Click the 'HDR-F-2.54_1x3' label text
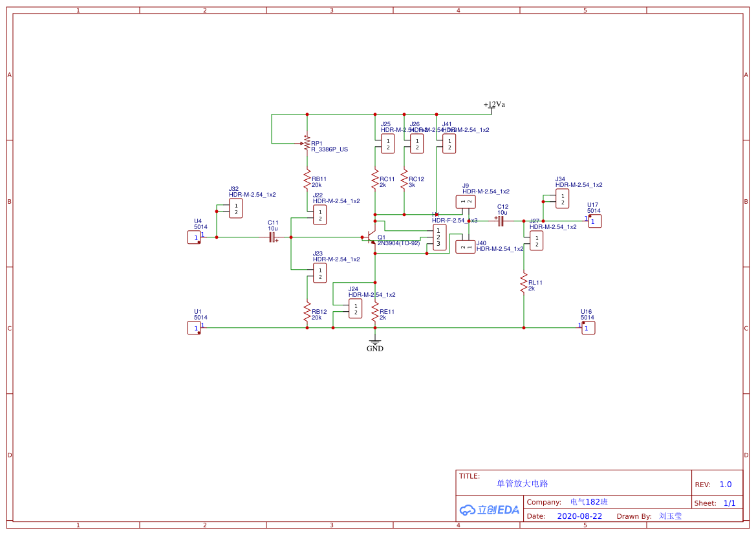 pos(455,221)
